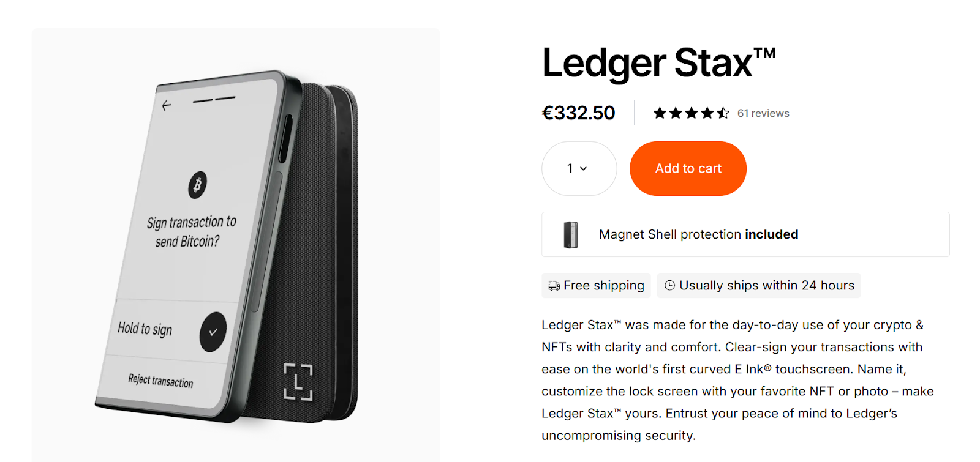Click the clock icon beside shipping time
This screenshot has height=462, width=980.
(670, 286)
